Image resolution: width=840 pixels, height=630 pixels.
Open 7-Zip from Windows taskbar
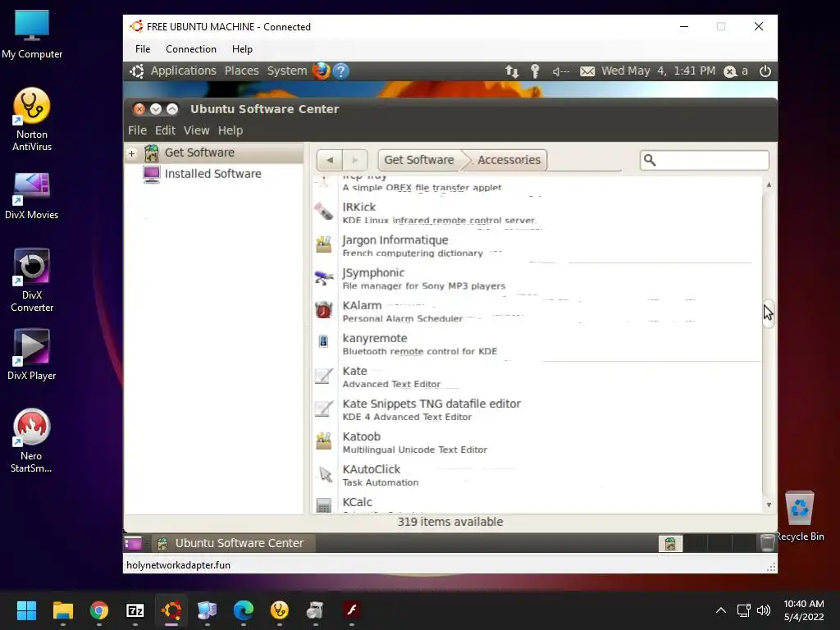coord(135,610)
